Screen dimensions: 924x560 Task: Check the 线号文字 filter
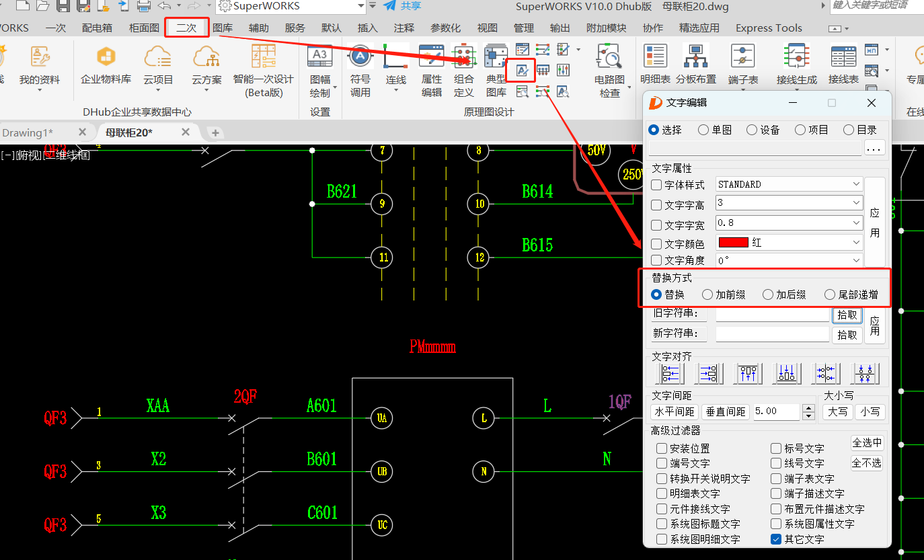pos(776,463)
